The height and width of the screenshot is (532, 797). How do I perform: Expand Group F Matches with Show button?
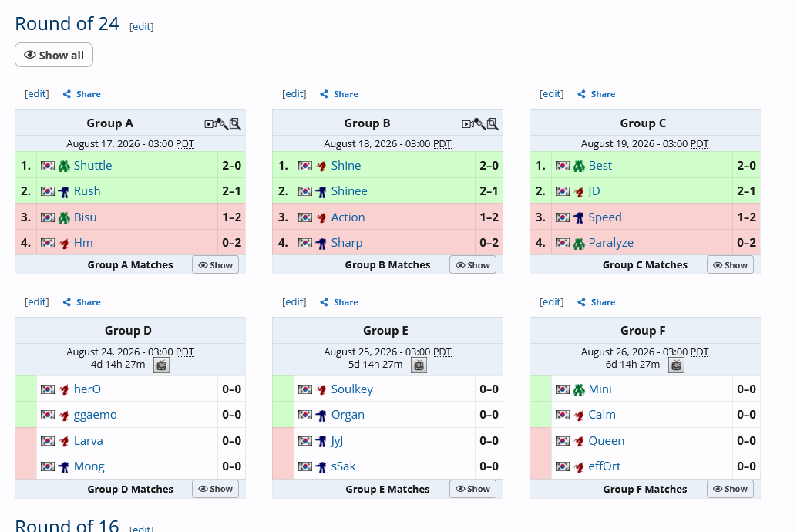point(731,489)
